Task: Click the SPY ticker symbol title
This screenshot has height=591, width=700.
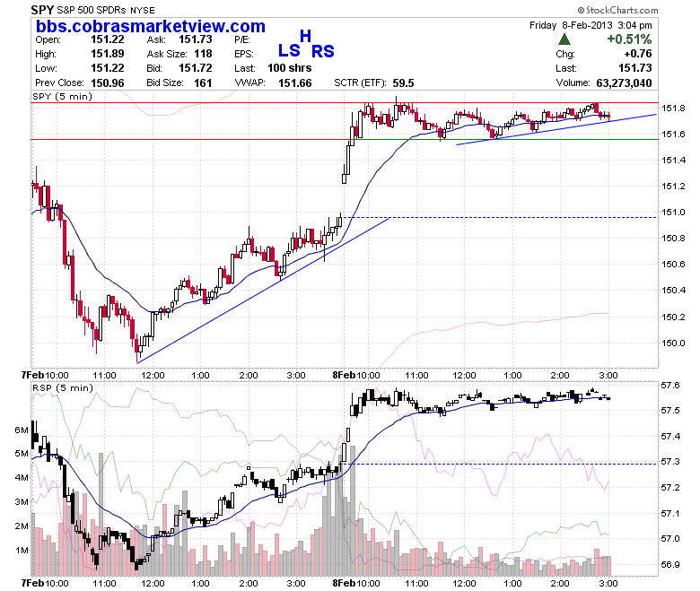Action: [42, 9]
